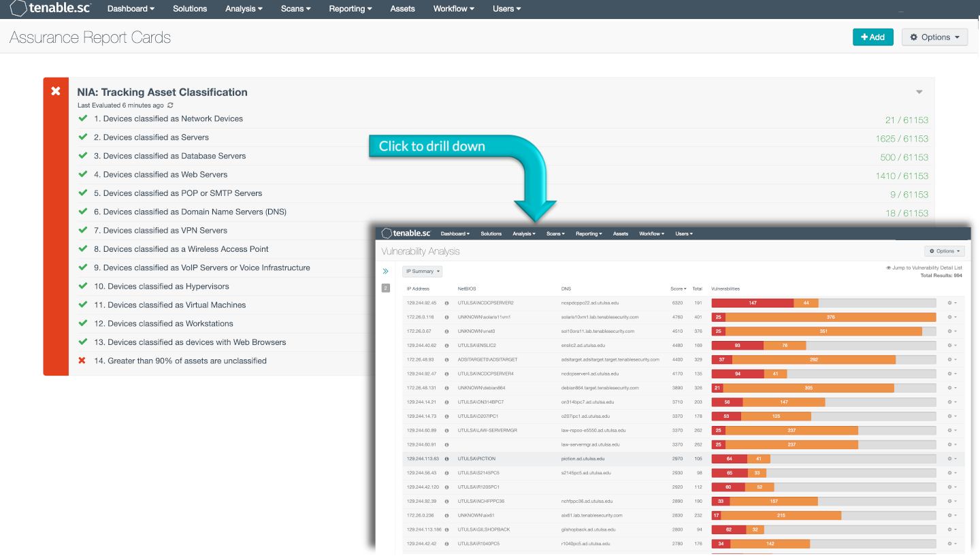
Task: Open Reporting menu in main top navigation
Action: tap(350, 9)
